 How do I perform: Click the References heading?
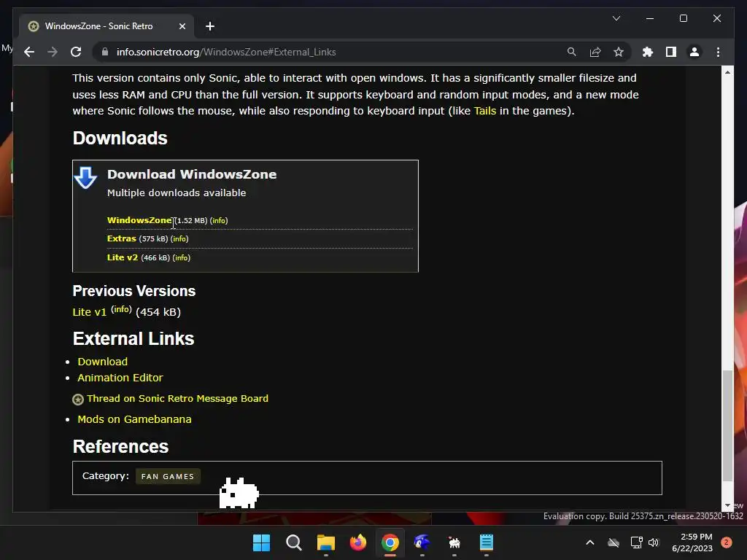click(120, 447)
